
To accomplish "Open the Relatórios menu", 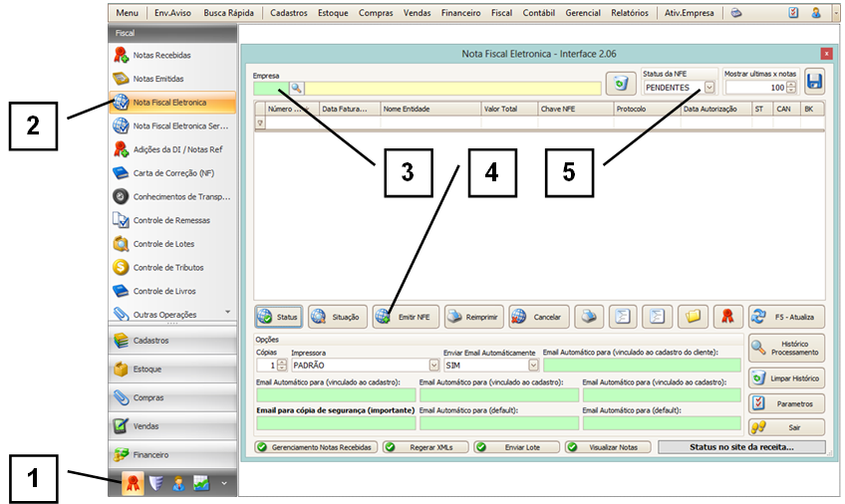I will pyautogui.click(x=630, y=13).
